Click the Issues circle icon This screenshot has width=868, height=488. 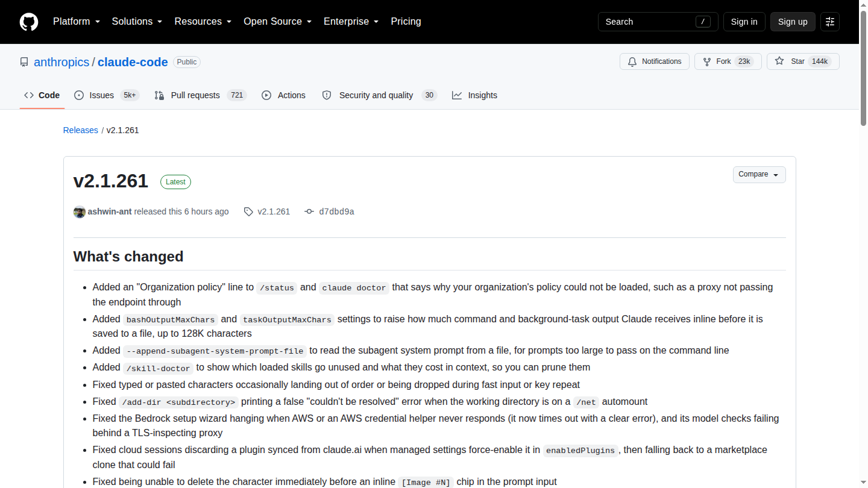(79, 95)
